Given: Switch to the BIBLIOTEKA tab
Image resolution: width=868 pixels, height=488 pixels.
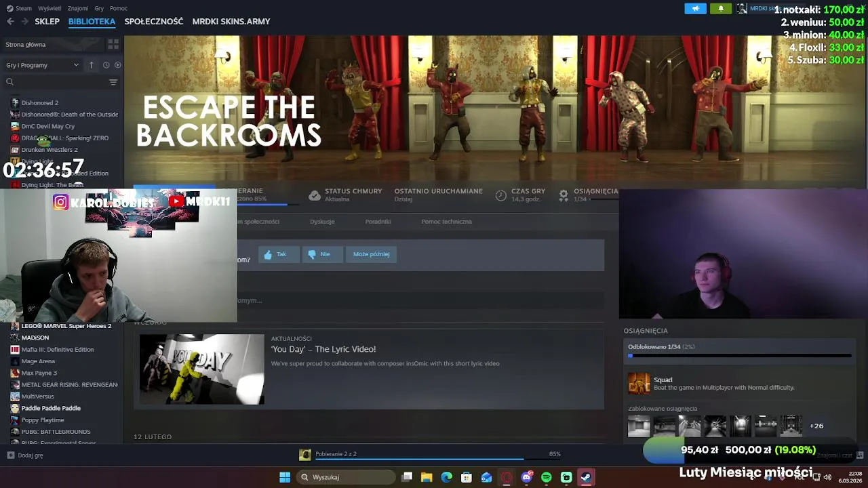Looking at the screenshot, I should [x=92, y=22].
